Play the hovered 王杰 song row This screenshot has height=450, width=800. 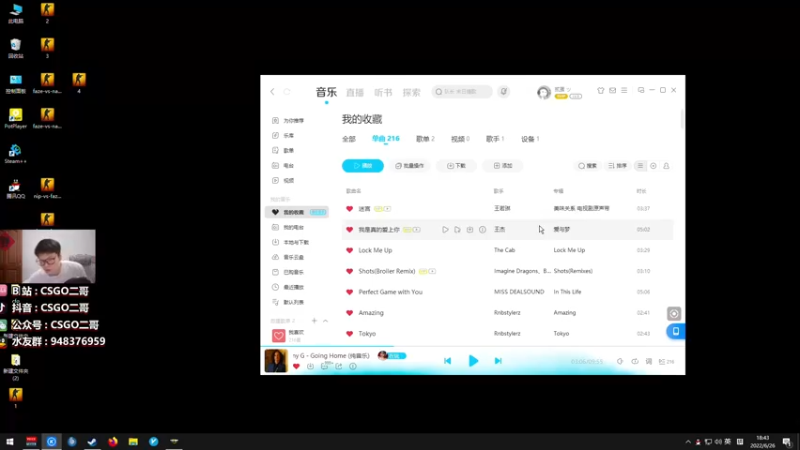click(445, 230)
